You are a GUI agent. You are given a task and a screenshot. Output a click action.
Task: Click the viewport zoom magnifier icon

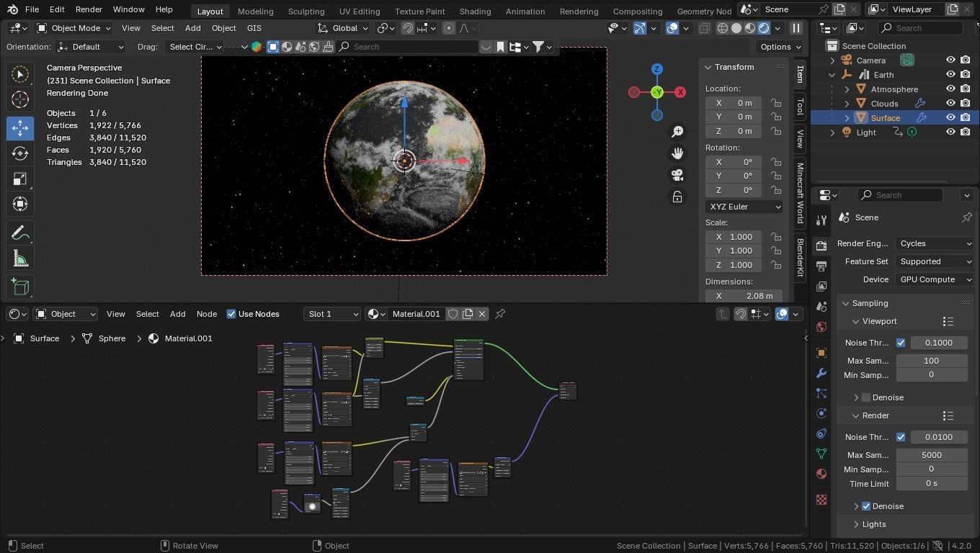tap(677, 132)
